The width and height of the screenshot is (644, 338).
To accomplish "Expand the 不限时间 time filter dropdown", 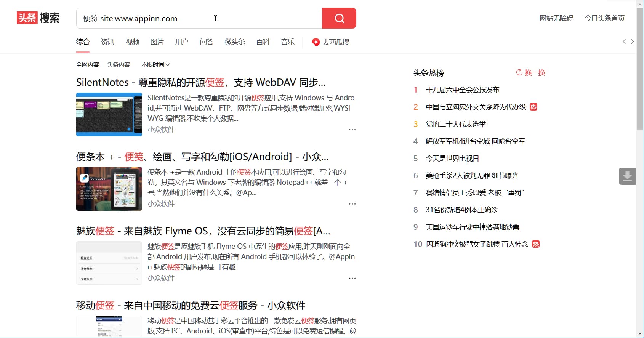I will point(155,65).
